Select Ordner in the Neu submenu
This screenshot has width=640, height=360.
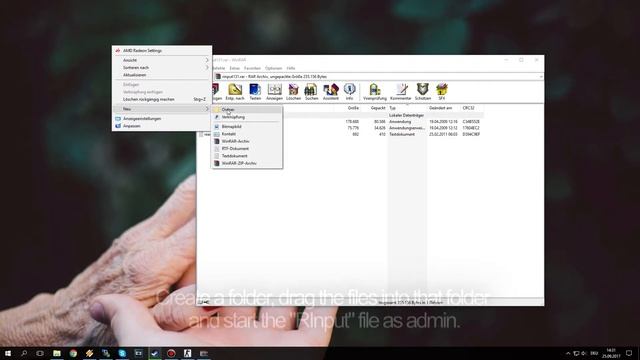pyautogui.click(x=247, y=109)
